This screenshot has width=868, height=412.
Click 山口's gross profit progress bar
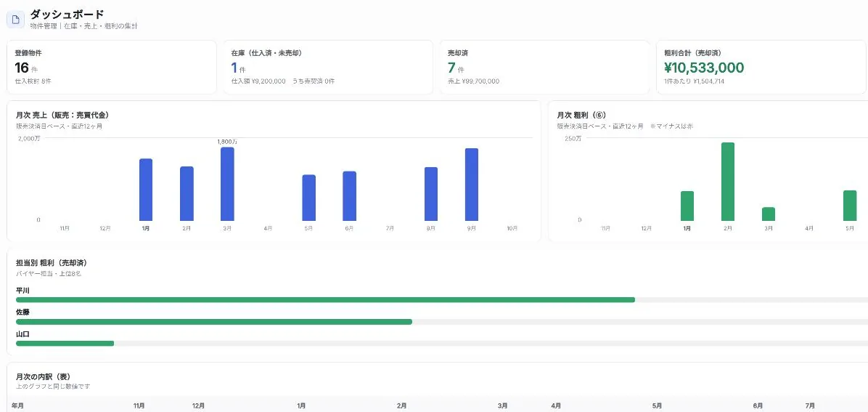(x=442, y=343)
